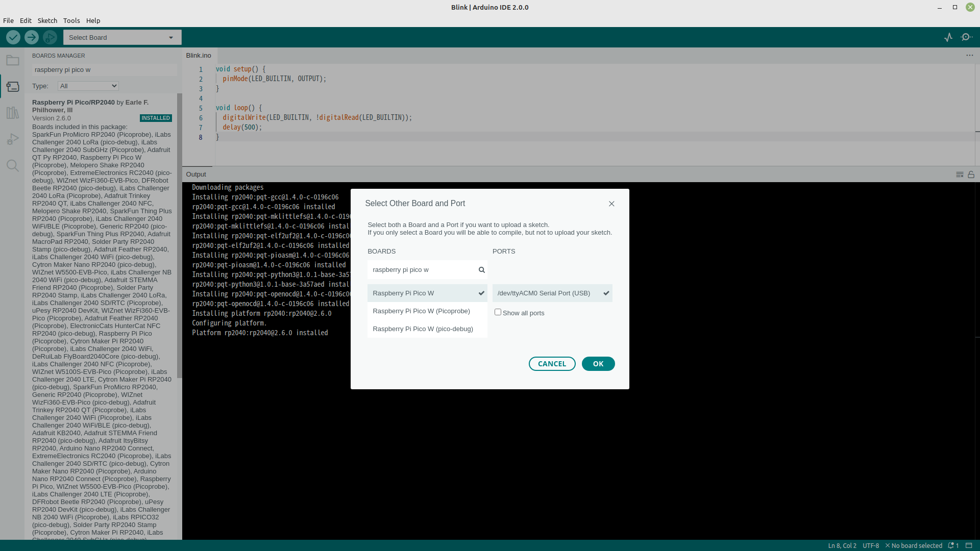Open the Help menu
Viewport: 980px width, 551px height.
pos(93,20)
